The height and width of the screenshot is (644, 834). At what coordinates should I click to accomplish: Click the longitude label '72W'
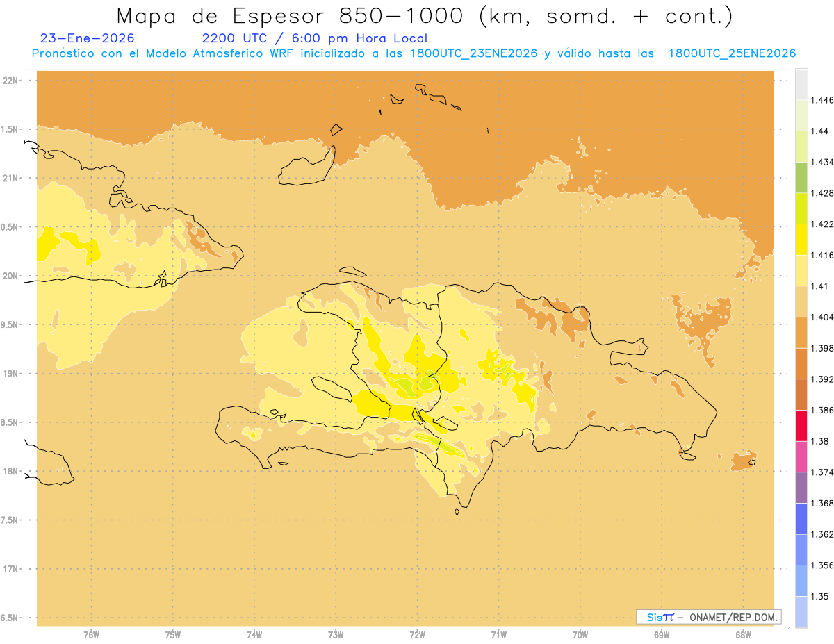click(418, 634)
